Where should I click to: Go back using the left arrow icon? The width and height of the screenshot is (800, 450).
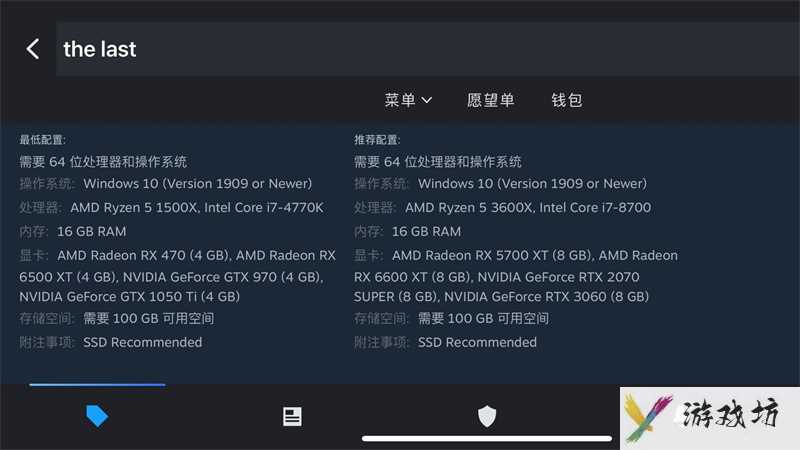(x=33, y=49)
